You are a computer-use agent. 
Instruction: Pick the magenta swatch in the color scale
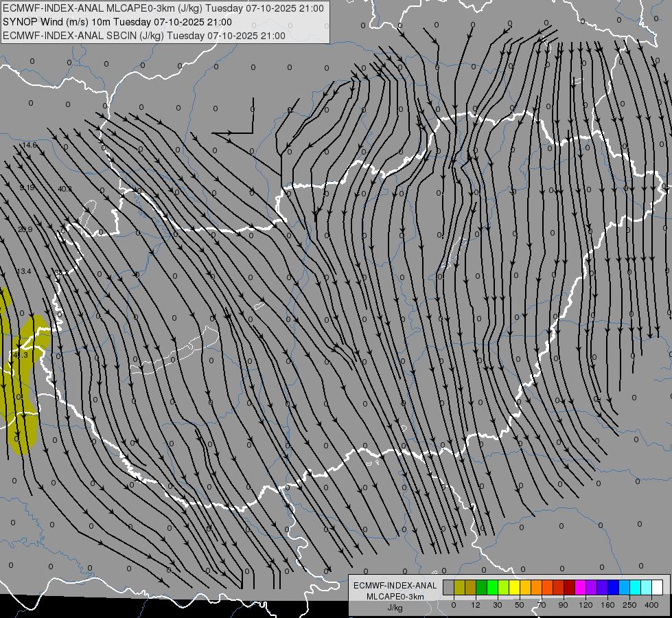click(580, 587)
